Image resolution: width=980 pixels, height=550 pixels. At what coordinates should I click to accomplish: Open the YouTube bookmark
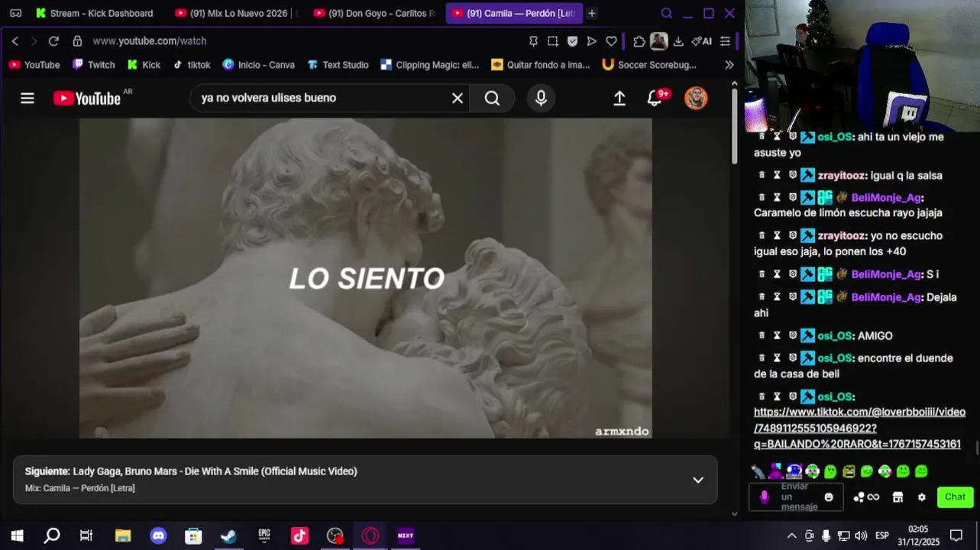(x=34, y=65)
